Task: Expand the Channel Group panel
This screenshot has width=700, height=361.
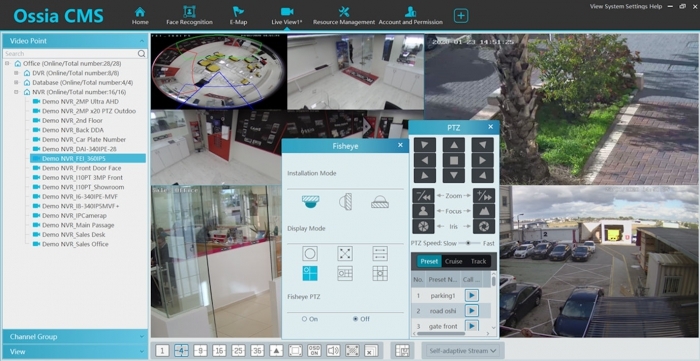Action: (75, 337)
